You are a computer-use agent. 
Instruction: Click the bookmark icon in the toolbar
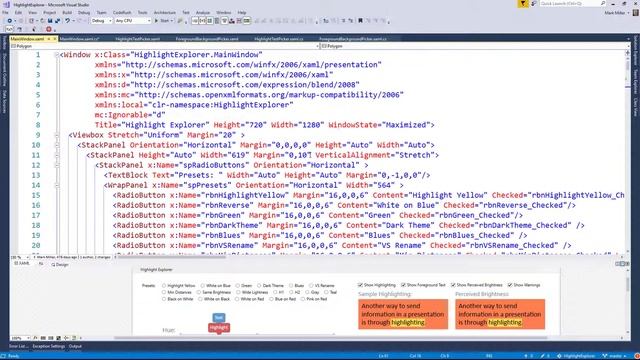click(x=360, y=20)
